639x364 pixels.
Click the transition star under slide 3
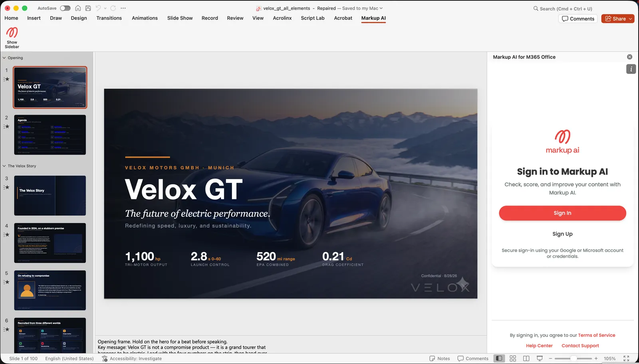point(6,187)
